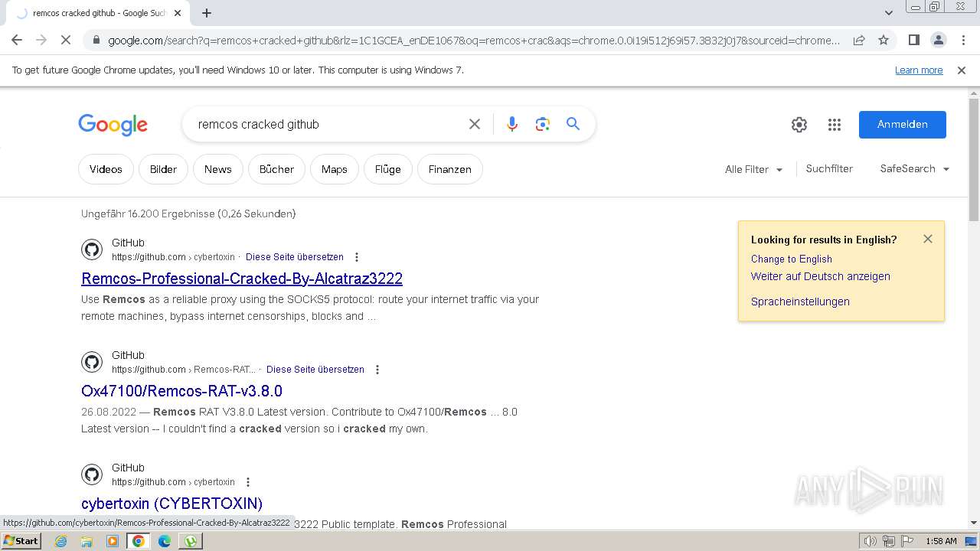This screenshot has width=980, height=551.
Task: Click the Chrome address bar URL
Action: (474, 40)
